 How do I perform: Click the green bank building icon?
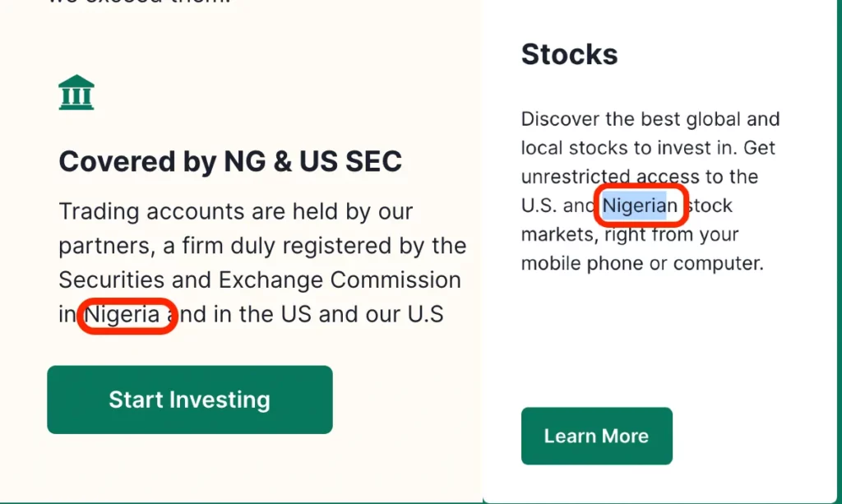coord(76,92)
